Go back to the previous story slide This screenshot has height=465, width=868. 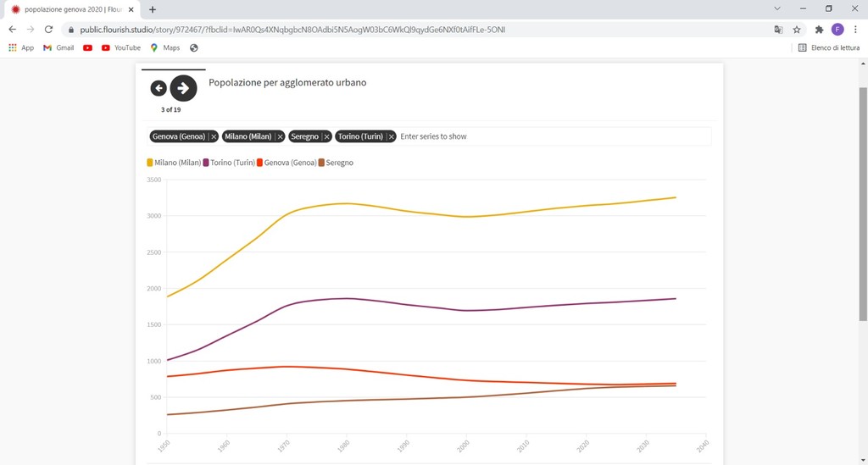coord(159,88)
